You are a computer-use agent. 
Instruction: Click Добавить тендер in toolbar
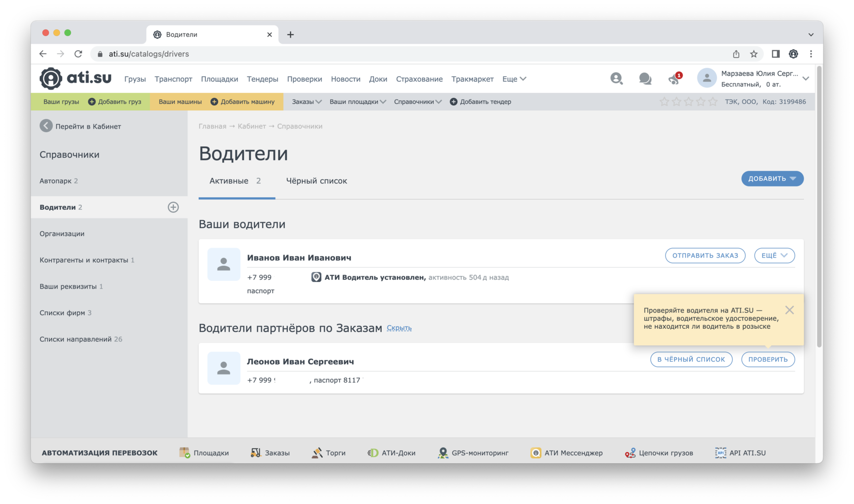pos(481,102)
